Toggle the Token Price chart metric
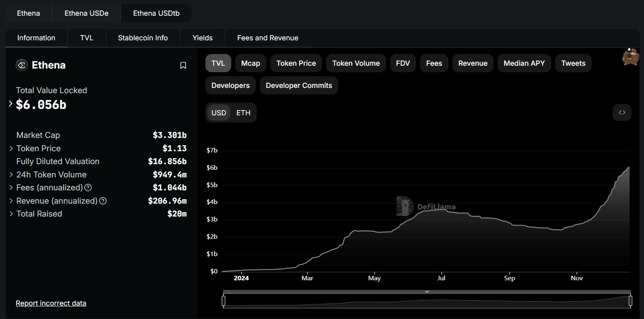This screenshot has width=644, height=319. pos(296,63)
